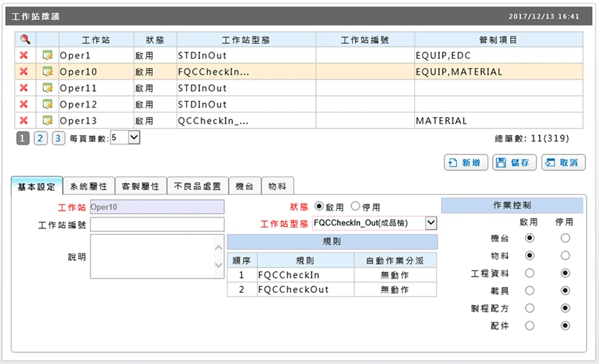This screenshot has height=364, width=599.
Task: Remove Oper12 using its red X icon
Action: point(24,104)
